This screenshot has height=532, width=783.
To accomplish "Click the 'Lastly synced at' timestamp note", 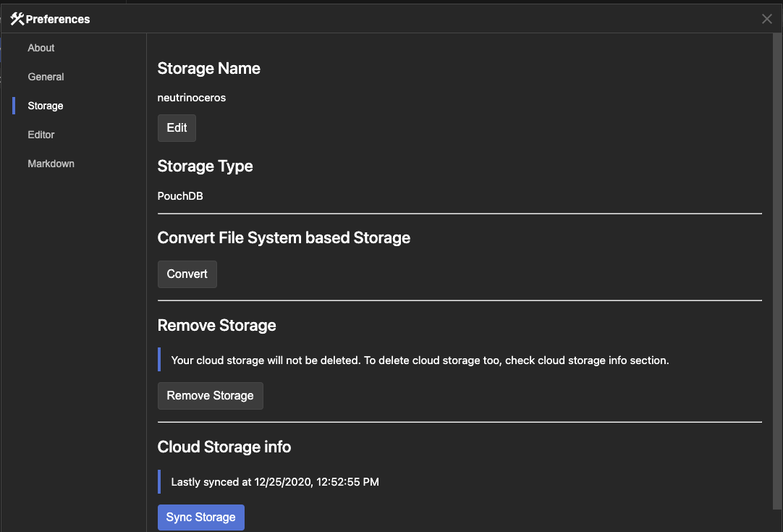I will (x=275, y=482).
